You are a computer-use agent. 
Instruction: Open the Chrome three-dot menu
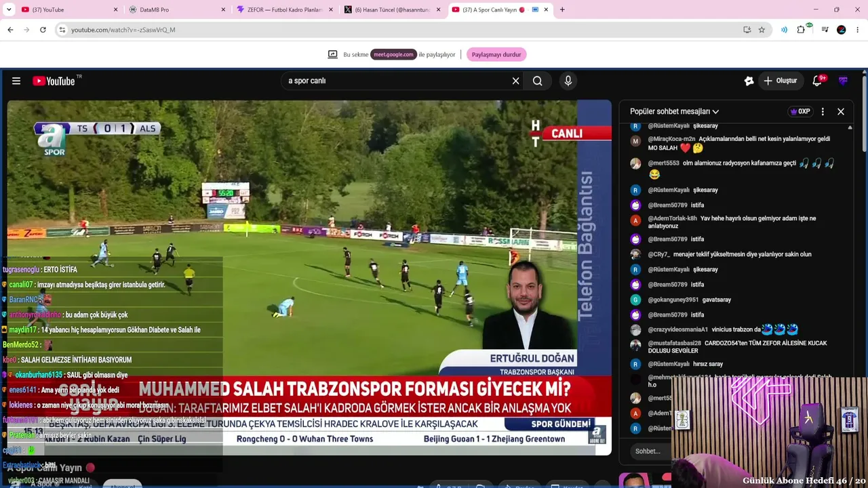click(x=858, y=30)
